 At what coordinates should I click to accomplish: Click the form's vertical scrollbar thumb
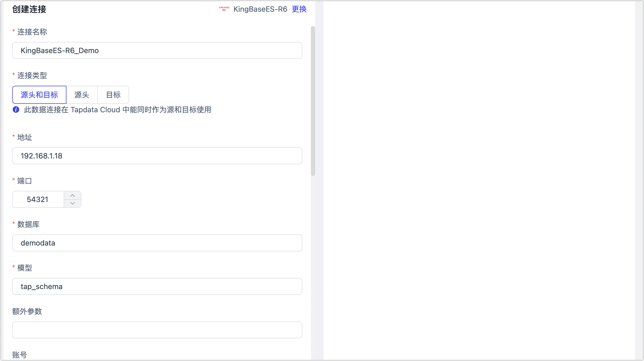[x=313, y=101]
